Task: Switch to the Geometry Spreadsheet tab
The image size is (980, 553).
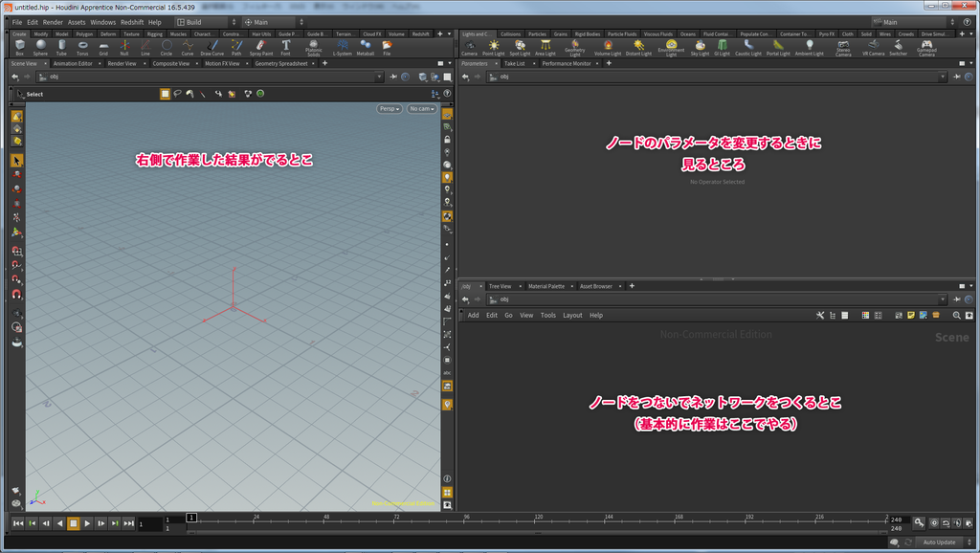Action: [x=281, y=64]
